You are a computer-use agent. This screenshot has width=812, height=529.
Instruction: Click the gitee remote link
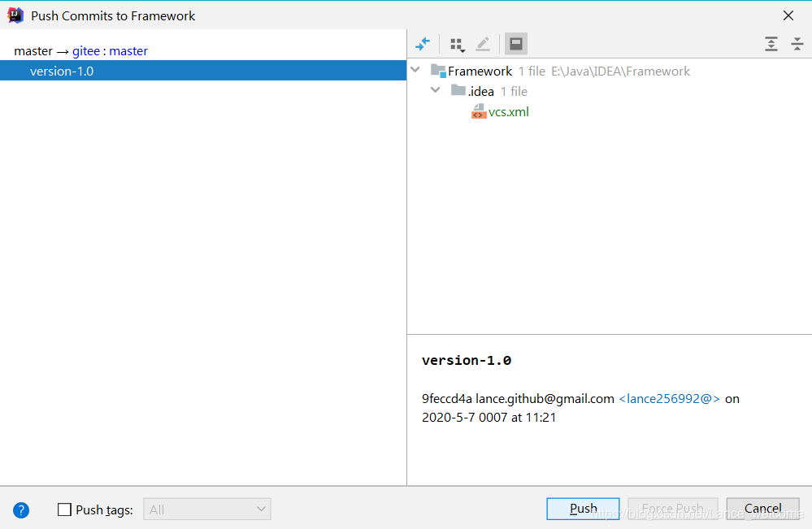[86, 50]
